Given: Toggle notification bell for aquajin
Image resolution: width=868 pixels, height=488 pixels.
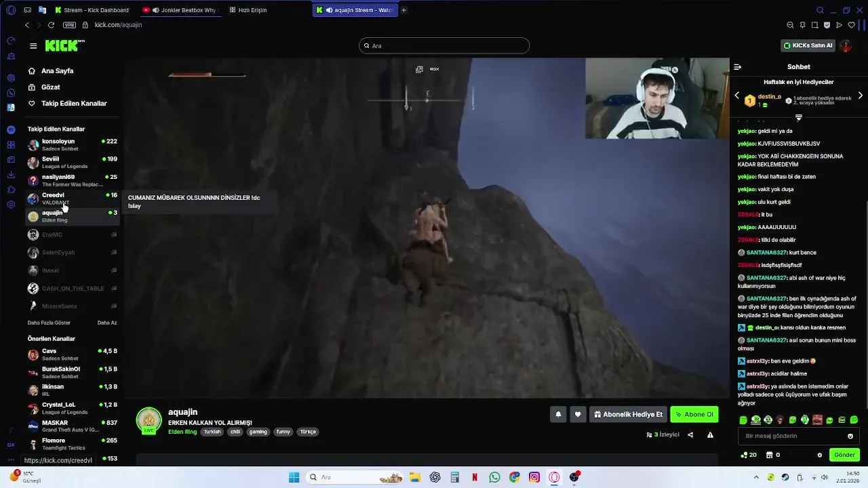Looking at the screenshot, I should [x=558, y=414].
